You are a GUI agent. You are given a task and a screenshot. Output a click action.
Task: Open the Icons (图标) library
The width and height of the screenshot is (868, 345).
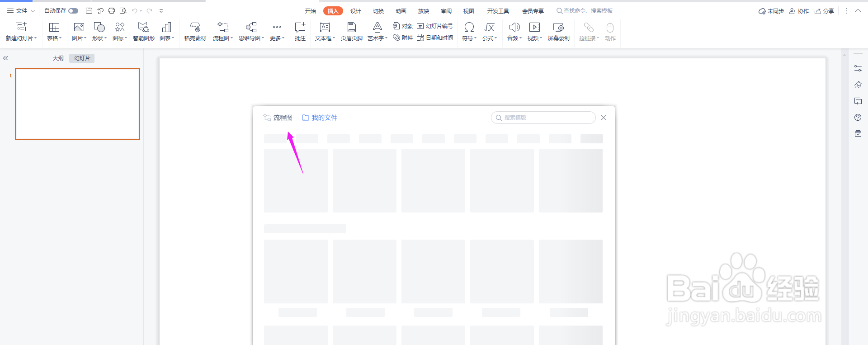pyautogui.click(x=120, y=32)
